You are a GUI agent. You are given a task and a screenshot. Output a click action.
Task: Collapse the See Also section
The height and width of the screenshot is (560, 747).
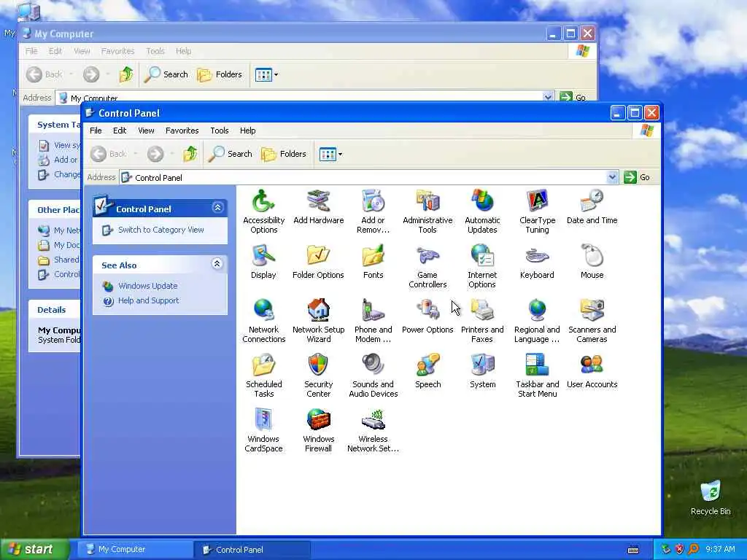pos(217,264)
